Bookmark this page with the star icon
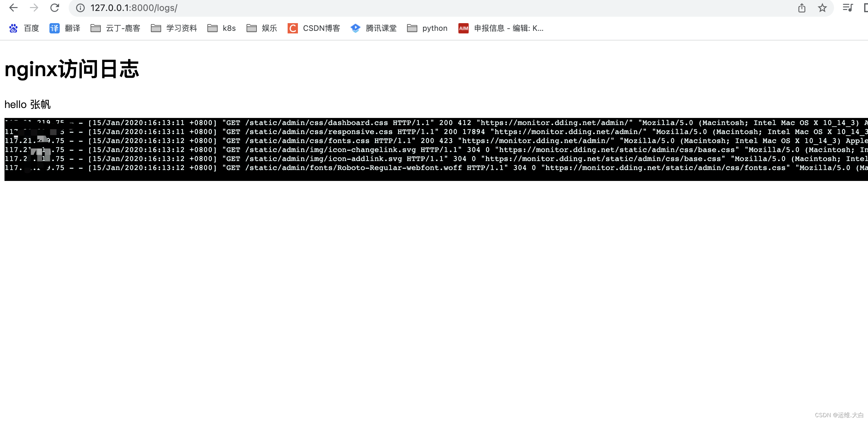868x421 pixels. point(822,8)
